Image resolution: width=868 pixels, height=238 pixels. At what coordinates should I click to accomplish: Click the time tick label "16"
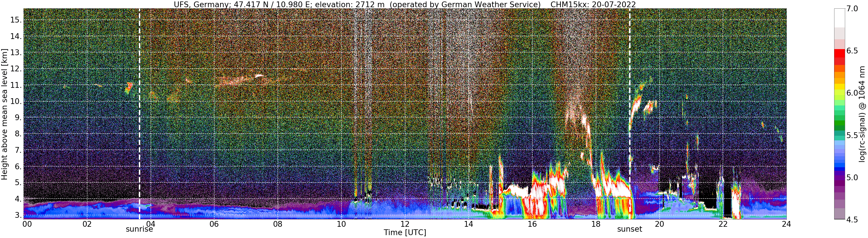point(532,224)
